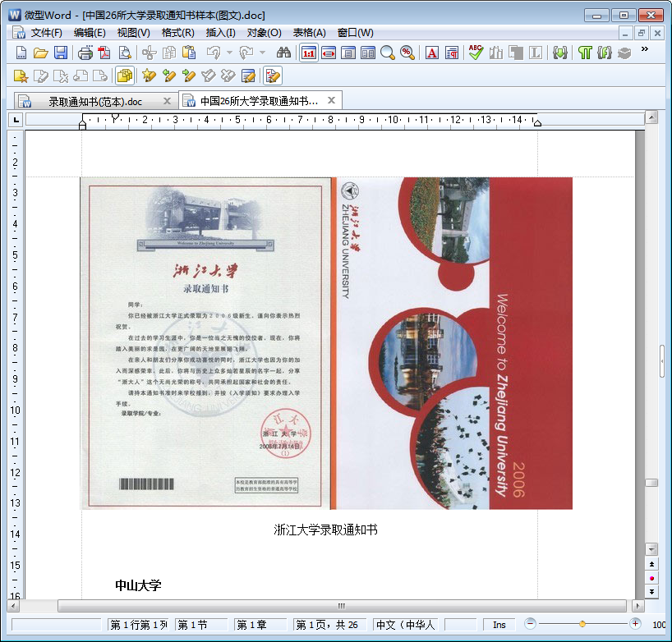Fit page width view button
Viewport: 672px width, 642px height.
329,53
